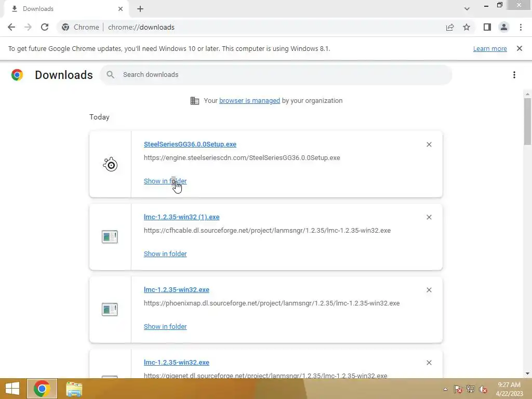Click the SteelSeries download URL text
This screenshot has height=399, width=532.
coord(242,158)
